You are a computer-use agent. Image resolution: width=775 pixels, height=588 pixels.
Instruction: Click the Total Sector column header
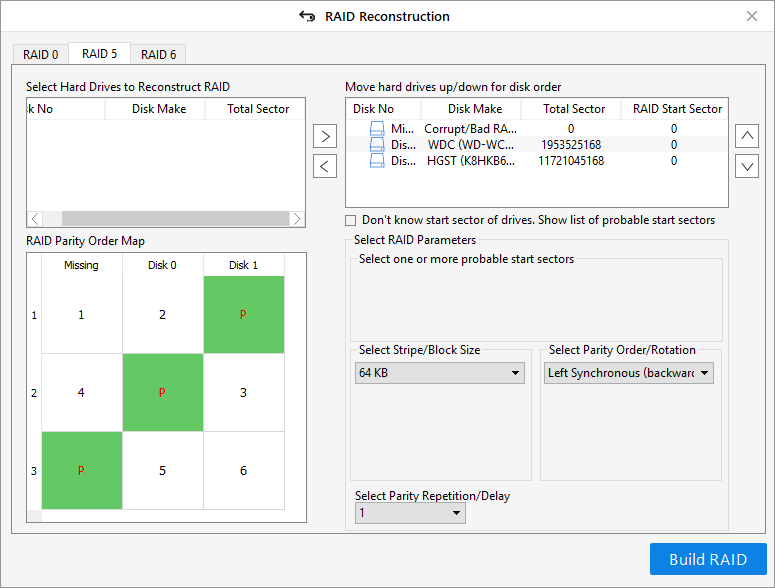574,109
